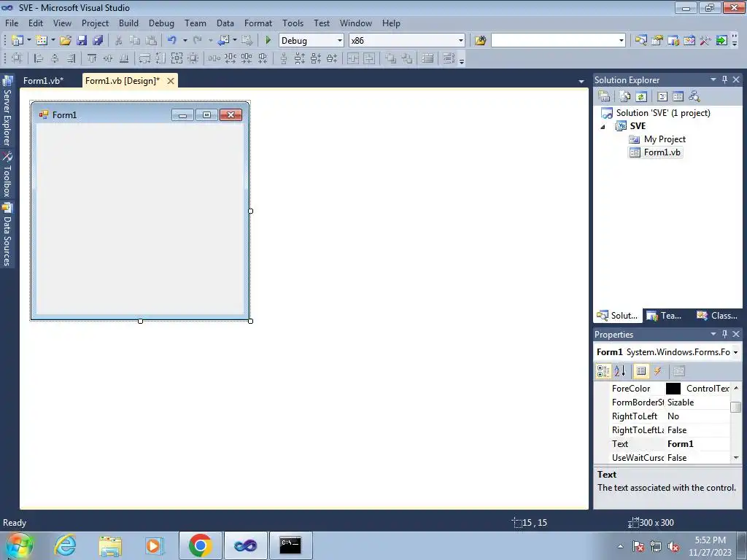
Task: Click the Save All icon
Action: click(x=98, y=41)
